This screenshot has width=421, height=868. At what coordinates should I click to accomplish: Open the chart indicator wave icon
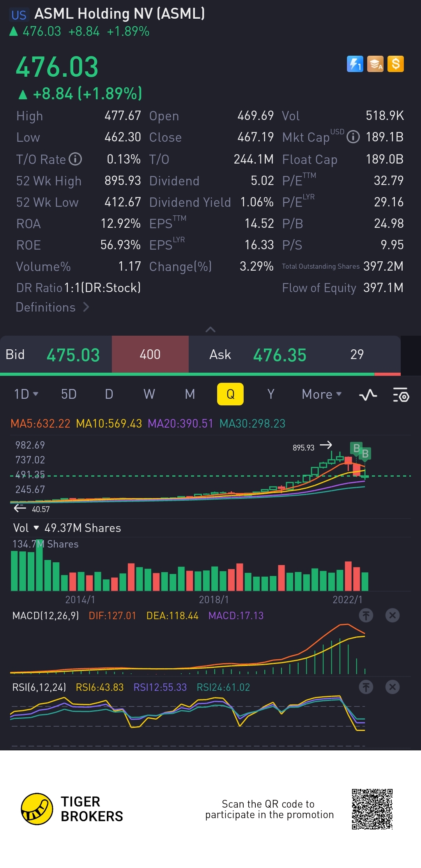click(368, 395)
